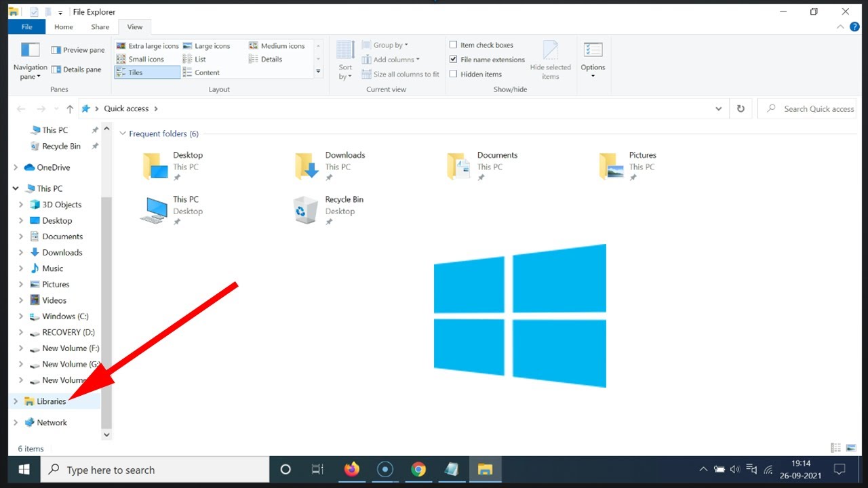
Task: Click Size all columns to fit
Action: pyautogui.click(x=401, y=75)
